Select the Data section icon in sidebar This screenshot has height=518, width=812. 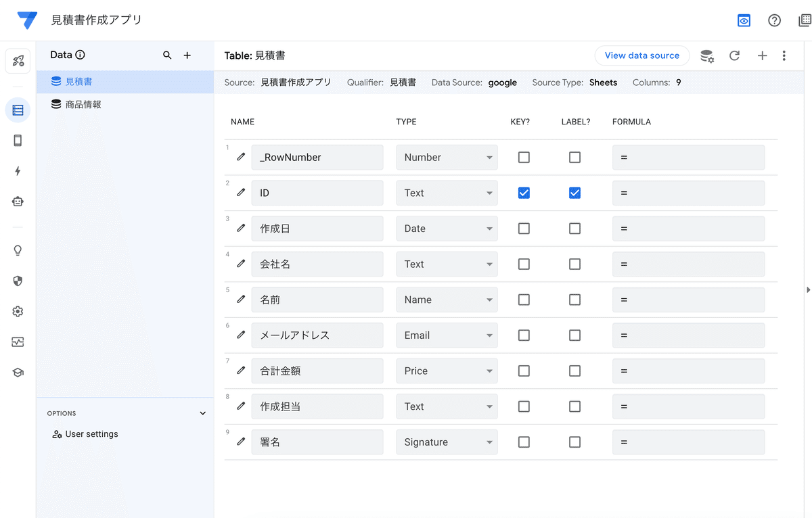[18, 110]
